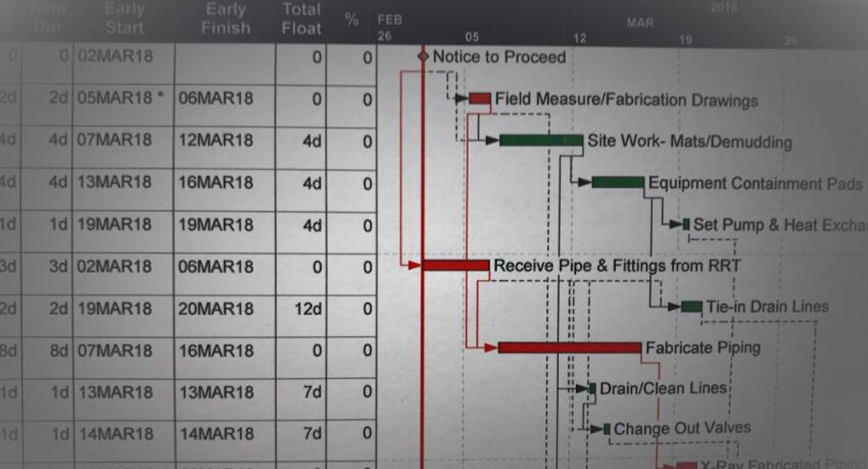The height and width of the screenshot is (469, 868).
Task: Click the 'Fabricate Piping' label
Action: (x=703, y=348)
